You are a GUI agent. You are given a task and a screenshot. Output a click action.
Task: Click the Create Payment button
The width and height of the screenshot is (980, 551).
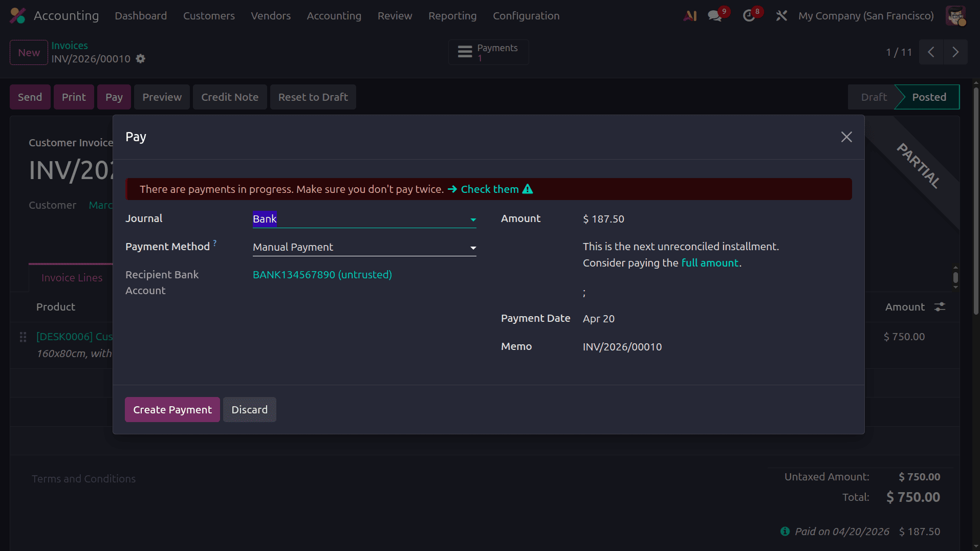coord(172,409)
